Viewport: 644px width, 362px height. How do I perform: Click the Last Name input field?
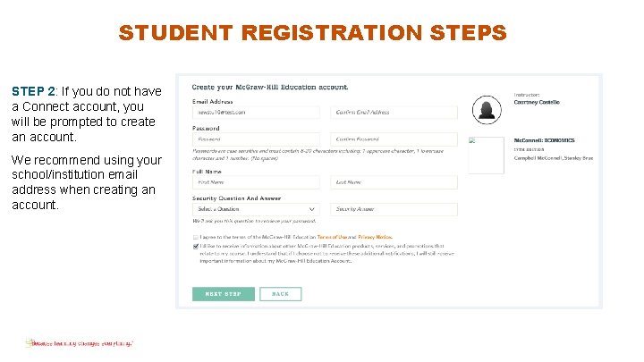[x=394, y=182]
